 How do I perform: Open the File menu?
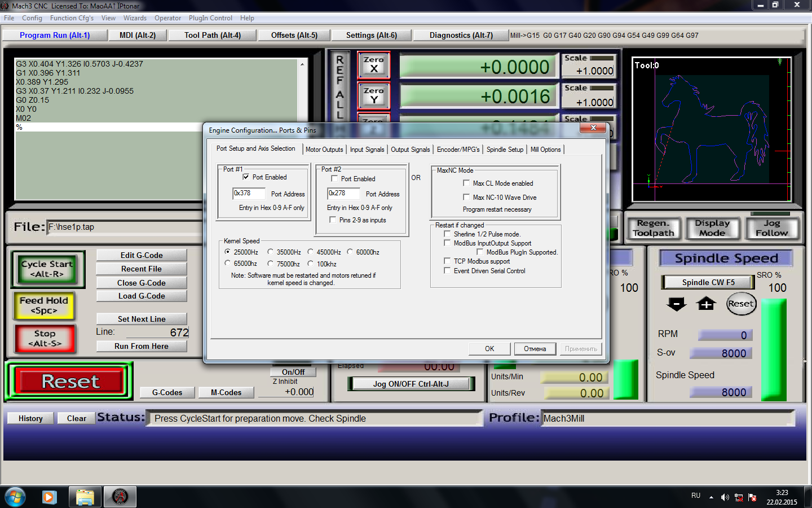pos(9,18)
